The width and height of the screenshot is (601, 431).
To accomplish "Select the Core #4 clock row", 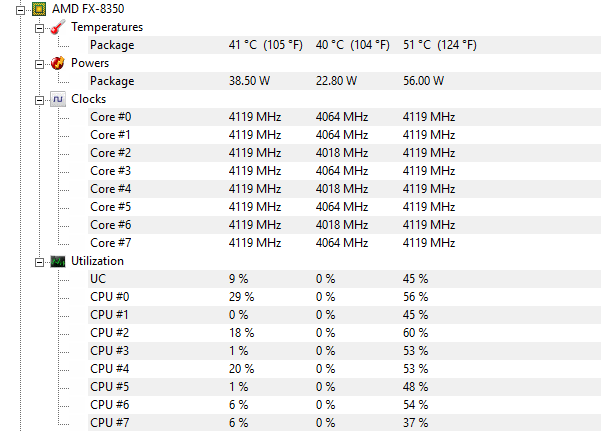I will click(344, 189).
